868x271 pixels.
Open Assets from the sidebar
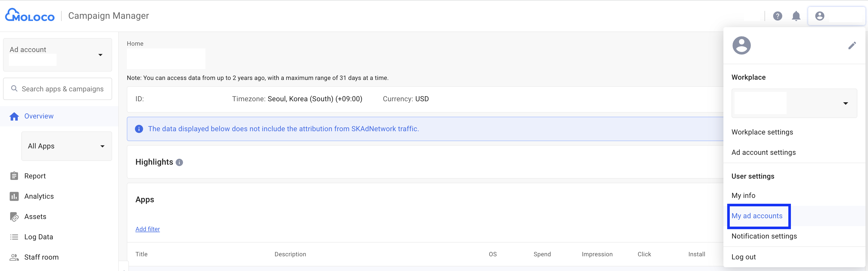point(35,217)
